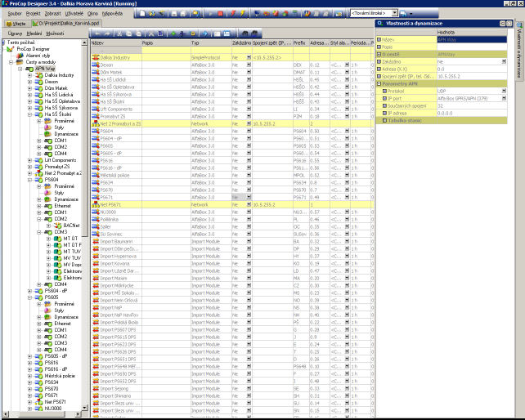This screenshot has height=420, width=525.
Task: Open the Úpravy panel menu
Action: 15,34
